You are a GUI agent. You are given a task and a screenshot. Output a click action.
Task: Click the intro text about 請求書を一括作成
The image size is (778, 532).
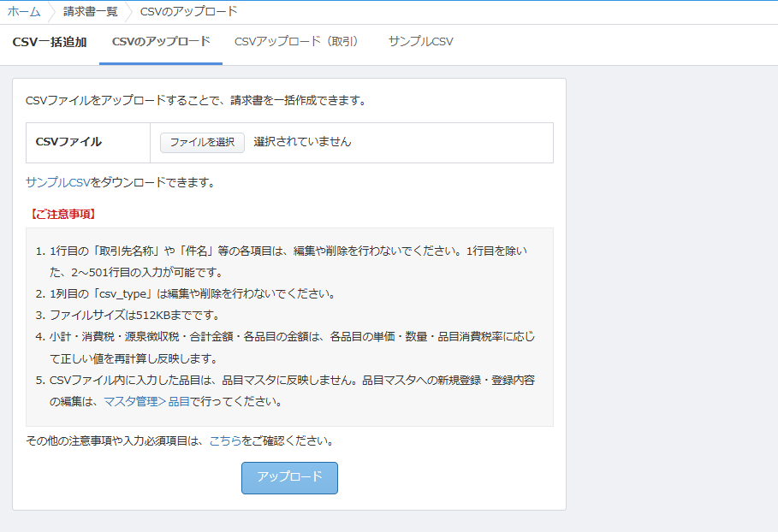pyautogui.click(x=196, y=100)
